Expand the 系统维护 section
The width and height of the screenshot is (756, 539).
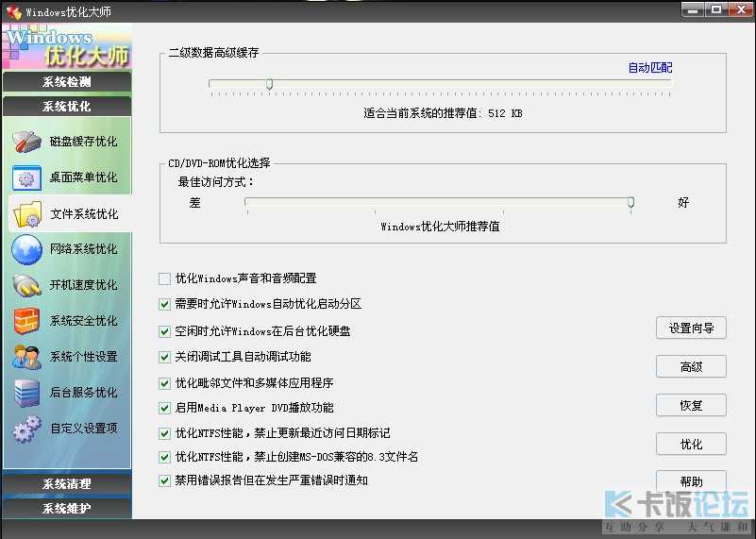(66, 508)
